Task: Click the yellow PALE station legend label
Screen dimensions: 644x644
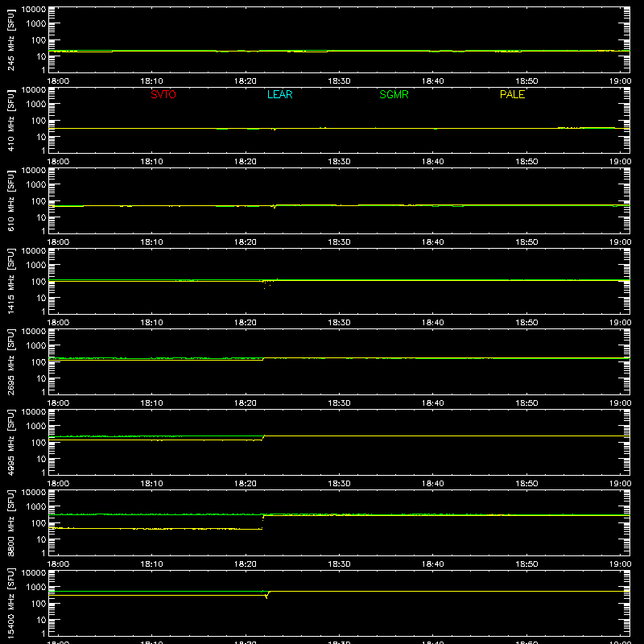Action: pyautogui.click(x=512, y=94)
